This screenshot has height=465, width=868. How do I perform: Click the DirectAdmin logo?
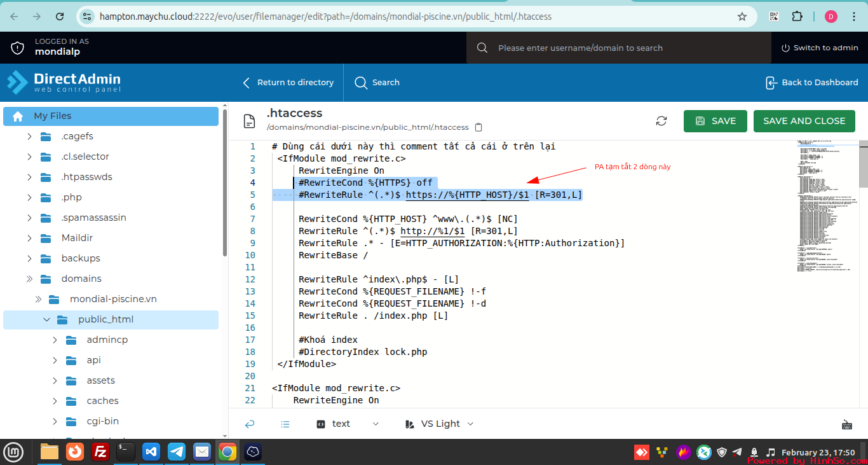64,83
